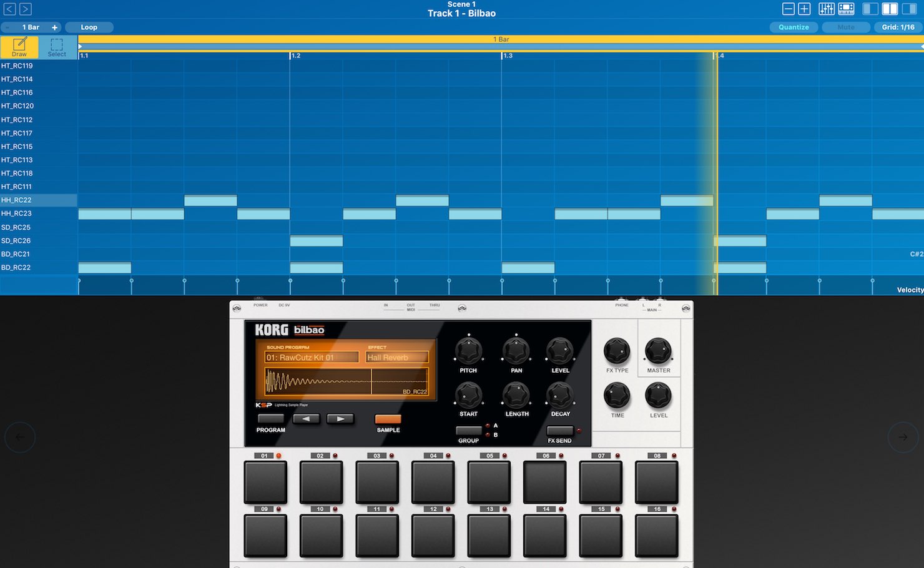Open the Grid: 1/16 selector
924x568 pixels.
[898, 27]
